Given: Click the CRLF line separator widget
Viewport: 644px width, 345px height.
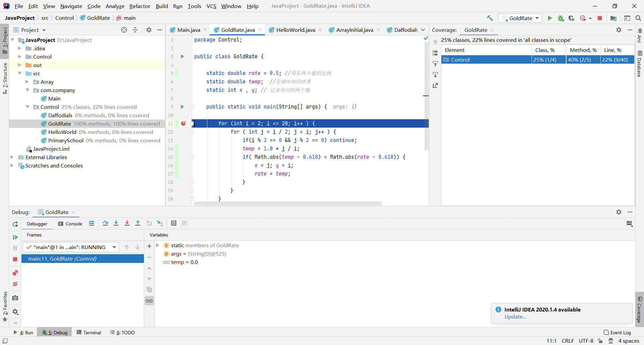Looking at the screenshot, I should pos(568,341).
